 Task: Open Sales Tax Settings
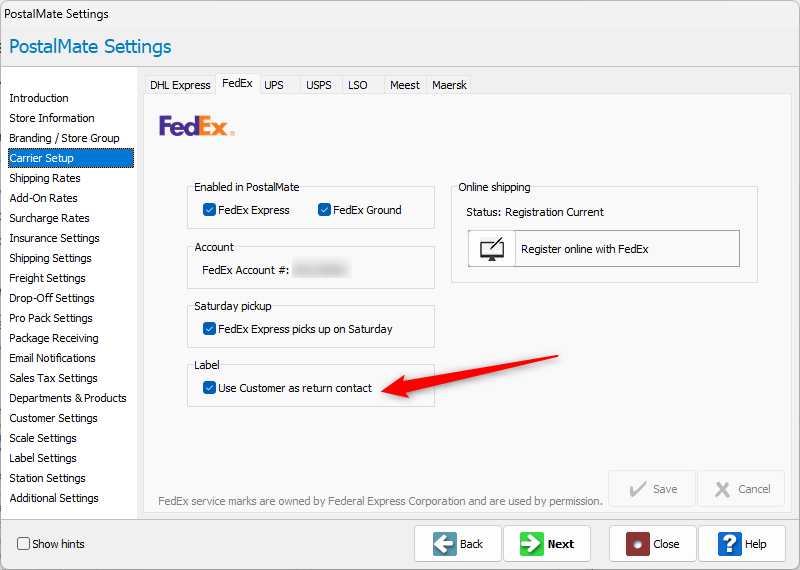click(53, 378)
